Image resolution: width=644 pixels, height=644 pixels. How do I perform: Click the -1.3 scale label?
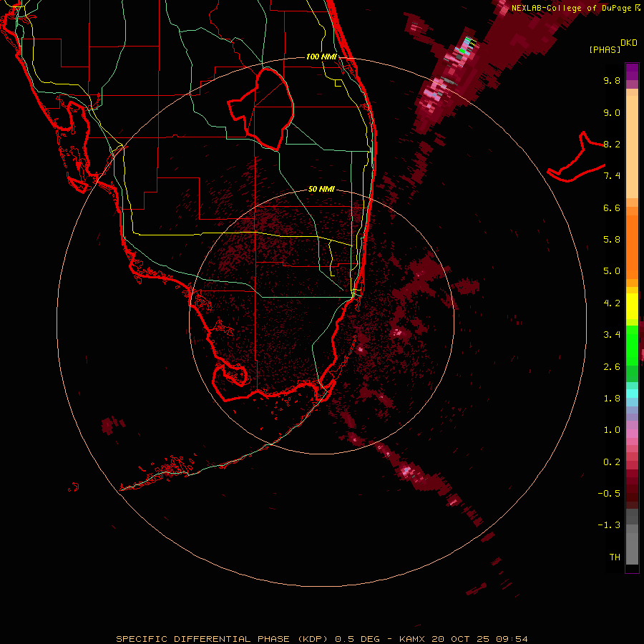pos(609,525)
